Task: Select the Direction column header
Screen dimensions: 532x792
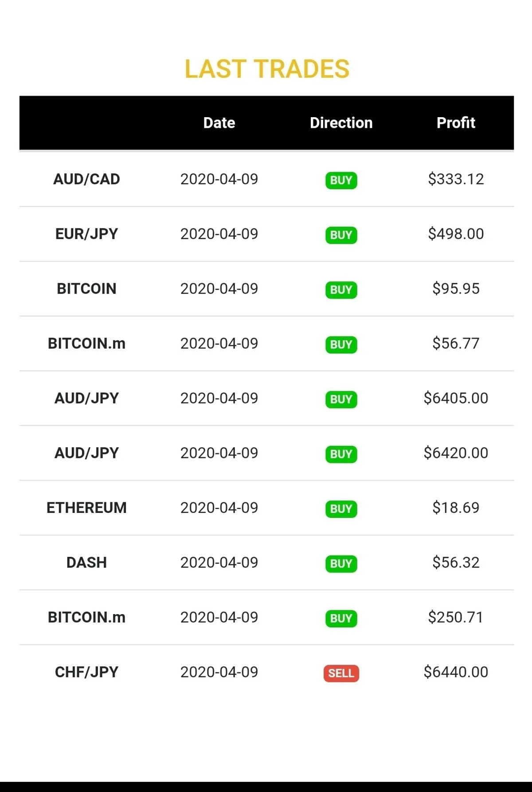Action: 341,123
